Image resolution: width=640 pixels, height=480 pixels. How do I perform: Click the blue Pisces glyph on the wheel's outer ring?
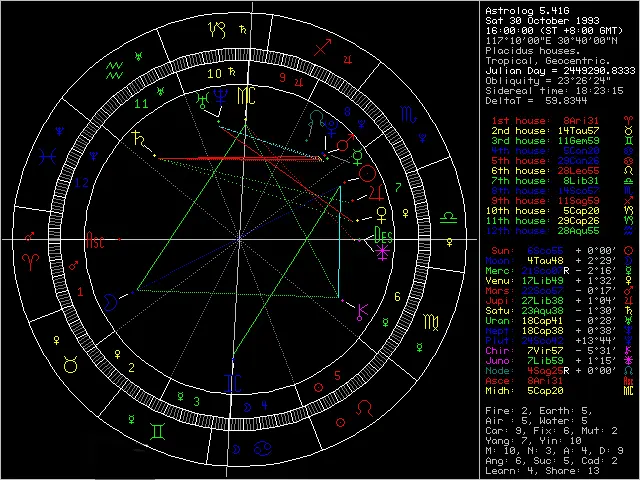click(47, 156)
